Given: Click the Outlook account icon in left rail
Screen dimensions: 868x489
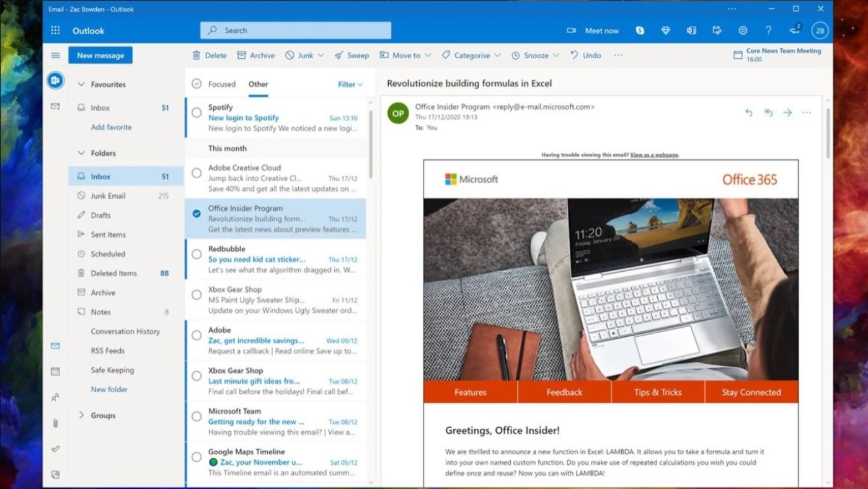Looking at the screenshot, I should click(x=55, y=80).
